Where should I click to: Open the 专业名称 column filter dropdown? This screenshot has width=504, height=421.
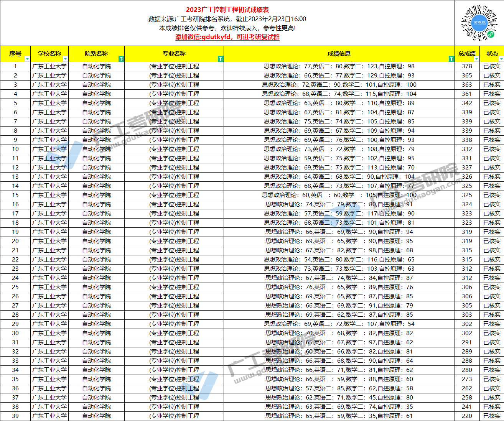221,59
